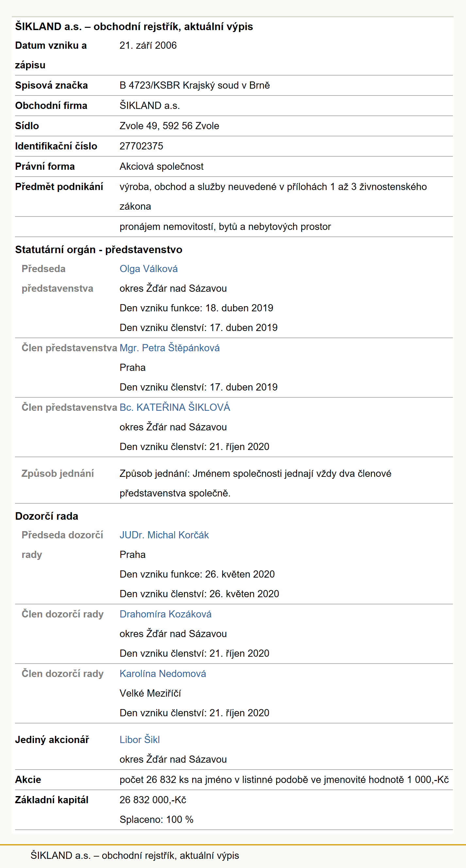This screenshot has height=868, width=466.
Task: Click the pronájem nemovitostí business activity line
Action: pyautogui.click(x=225, y=226)
